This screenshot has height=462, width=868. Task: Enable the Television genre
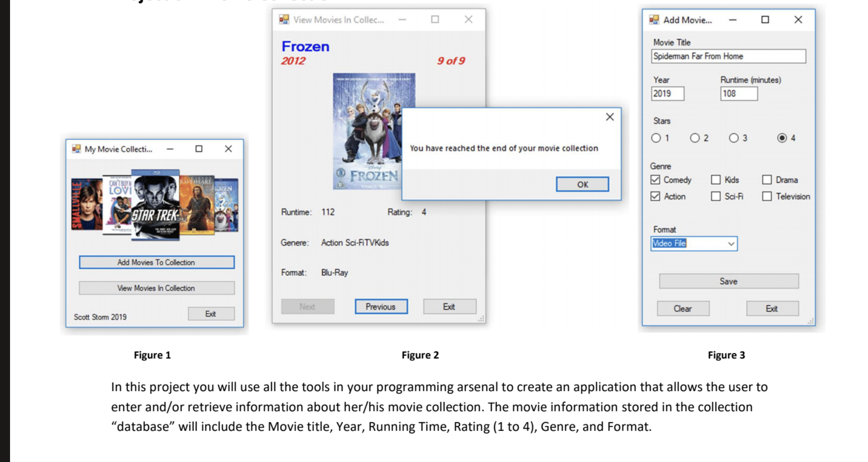[x=767, y=196]
